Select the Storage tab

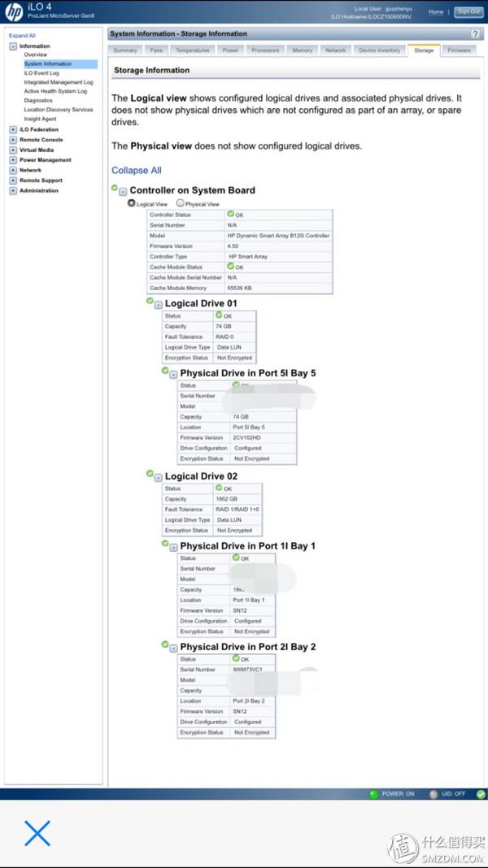coord(424,50)
